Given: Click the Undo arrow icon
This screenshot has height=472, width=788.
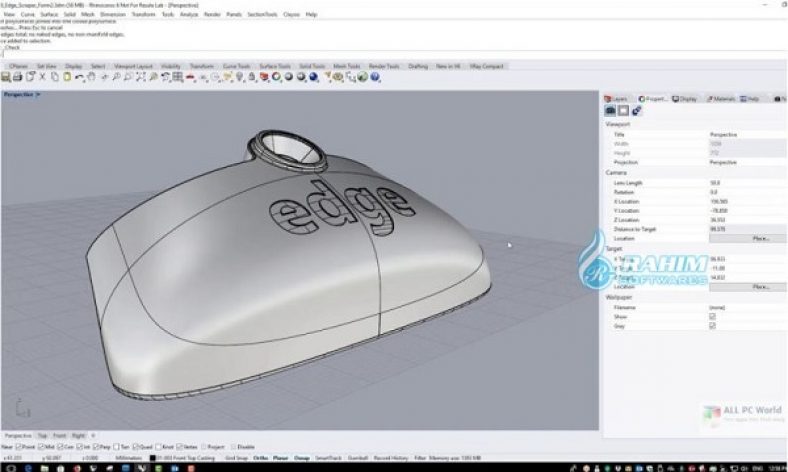Looking at the screenshot, I should tap(79, 77).
